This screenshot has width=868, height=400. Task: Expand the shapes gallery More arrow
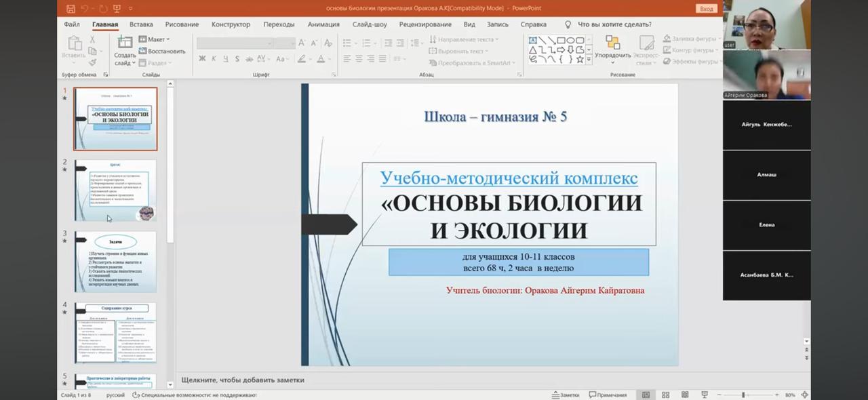pos(589,60)
